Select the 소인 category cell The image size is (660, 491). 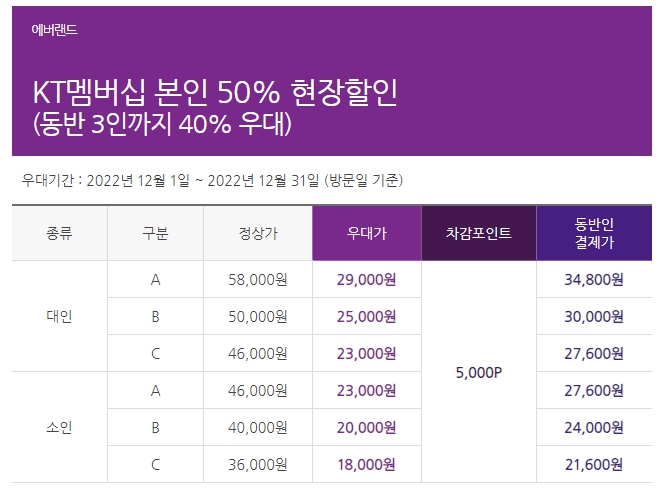tap(59, 427)
